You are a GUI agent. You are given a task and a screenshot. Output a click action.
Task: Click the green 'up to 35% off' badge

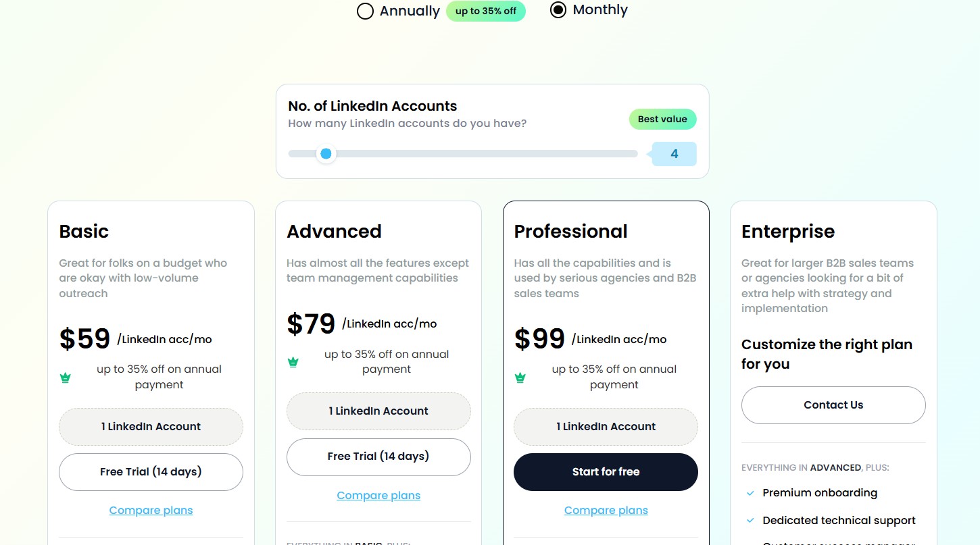(485, 11)
